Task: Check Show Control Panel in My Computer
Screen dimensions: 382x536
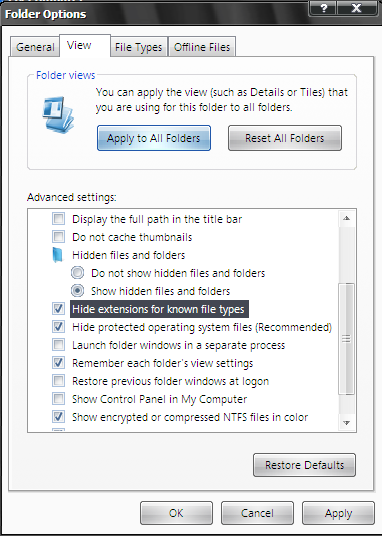Action: [x=58, y=399]
